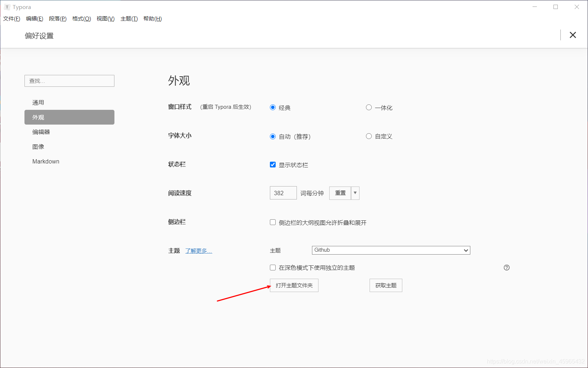
Task: Enable 侧边栏的大纲视图允许折叠和展开 checkbox
Action: coord(273,222)
